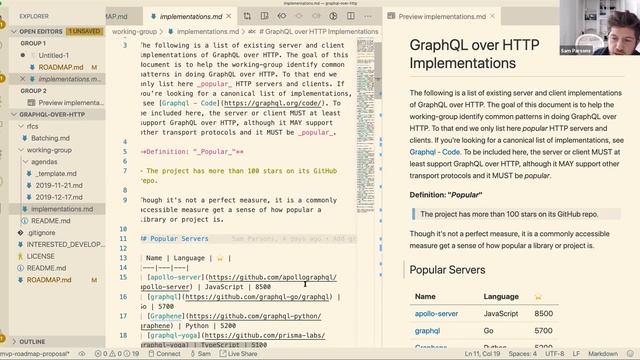Click the Popular Servers heading in editor
The image size is (640, 360).
click(x=175, y=239)
